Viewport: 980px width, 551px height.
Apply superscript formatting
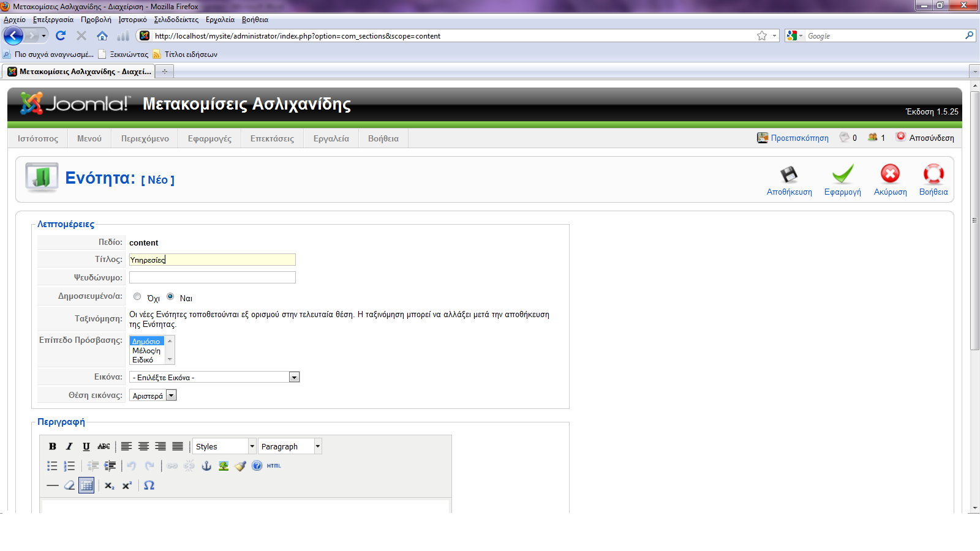click(x=127, y=485)
